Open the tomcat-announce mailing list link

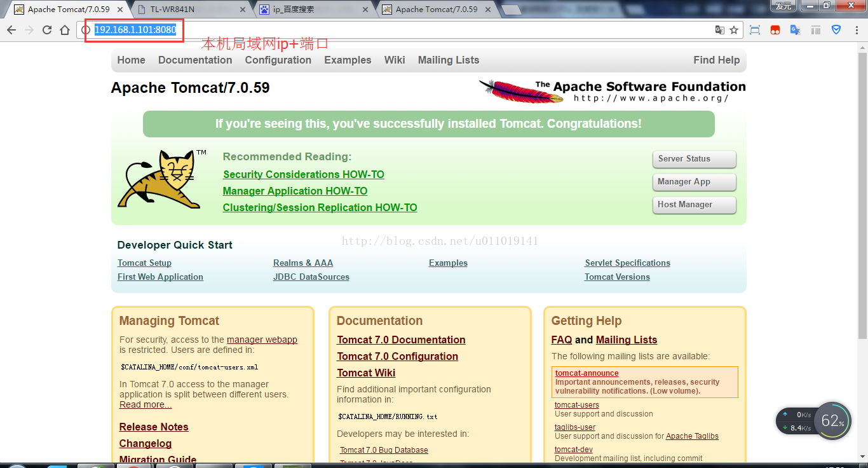587,373
